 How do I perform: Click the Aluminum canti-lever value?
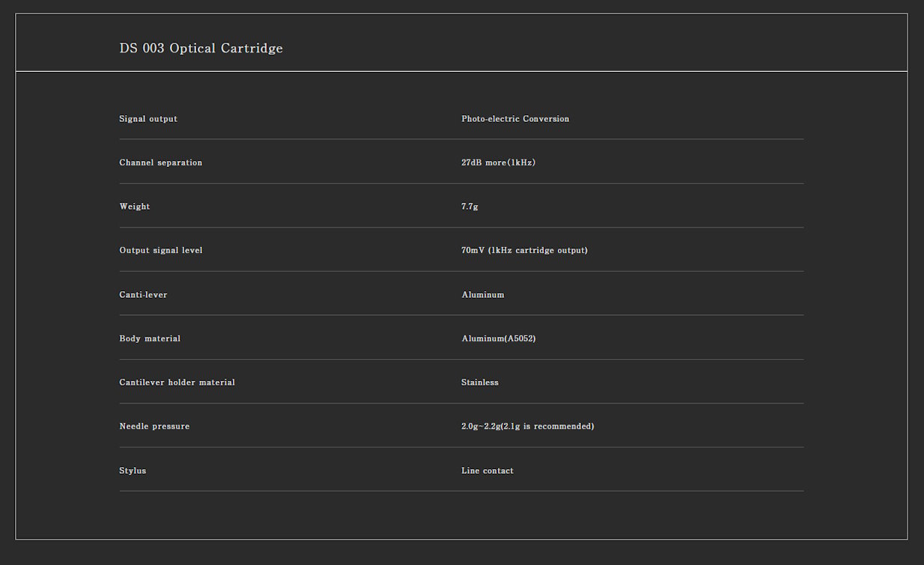click(x=483, y=295)
